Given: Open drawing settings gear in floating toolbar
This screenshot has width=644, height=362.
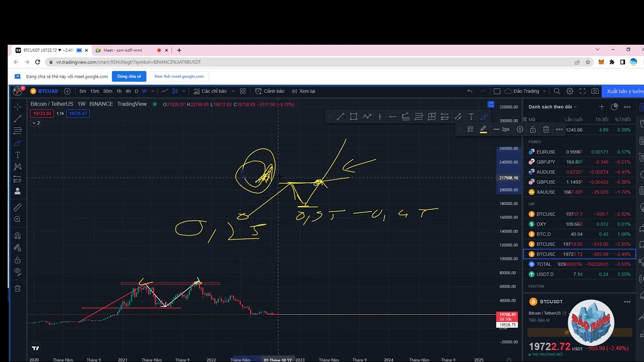Looking at the screenshot, I should [x=520, y=129].
